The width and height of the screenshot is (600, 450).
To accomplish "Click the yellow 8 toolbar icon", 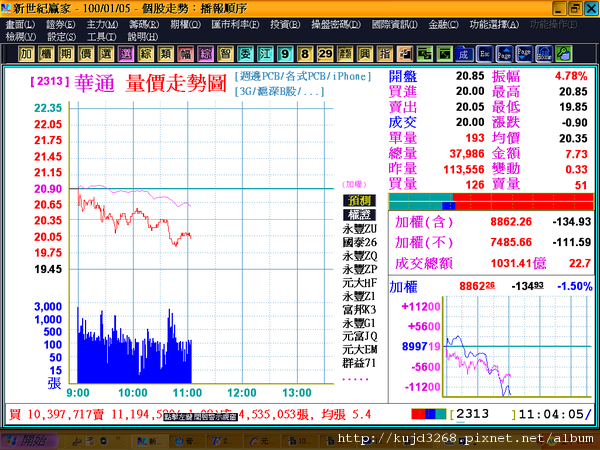I will [305, 54].
